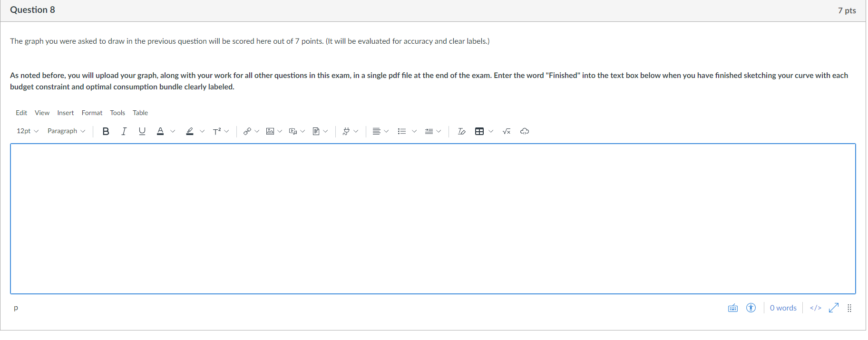The image size is (868, 340).
Task: Apply background highlight color
Action: tap(190, 131)
